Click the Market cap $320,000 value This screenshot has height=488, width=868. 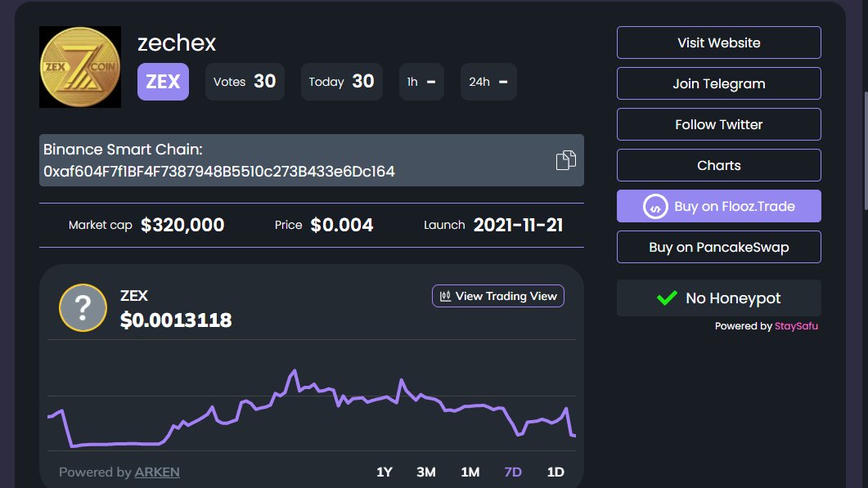pos(182,225)
